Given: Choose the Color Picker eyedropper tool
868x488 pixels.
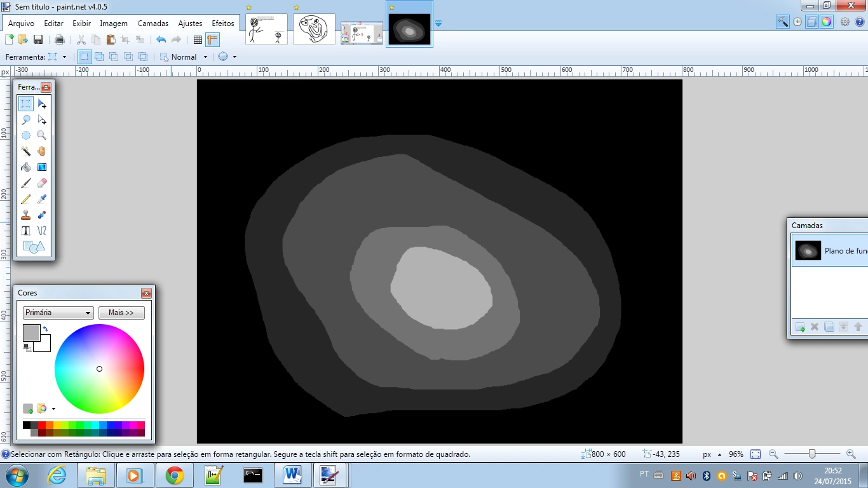Looking at the screenshot, I should click(x=42, y=199).
